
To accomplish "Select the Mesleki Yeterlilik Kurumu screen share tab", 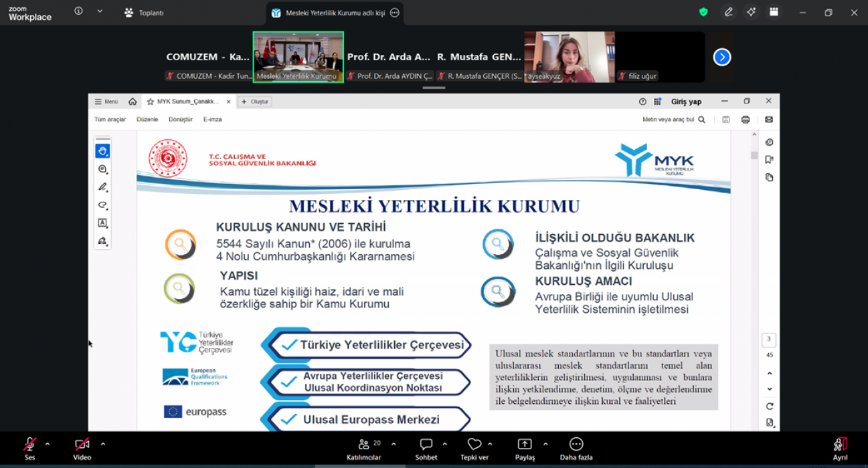I will coord(328,13).
